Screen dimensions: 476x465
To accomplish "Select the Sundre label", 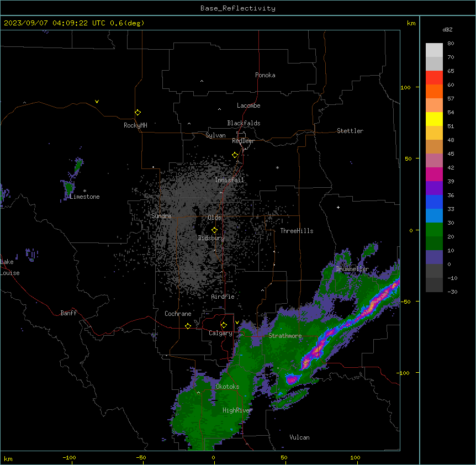I will tap(161, 216).
